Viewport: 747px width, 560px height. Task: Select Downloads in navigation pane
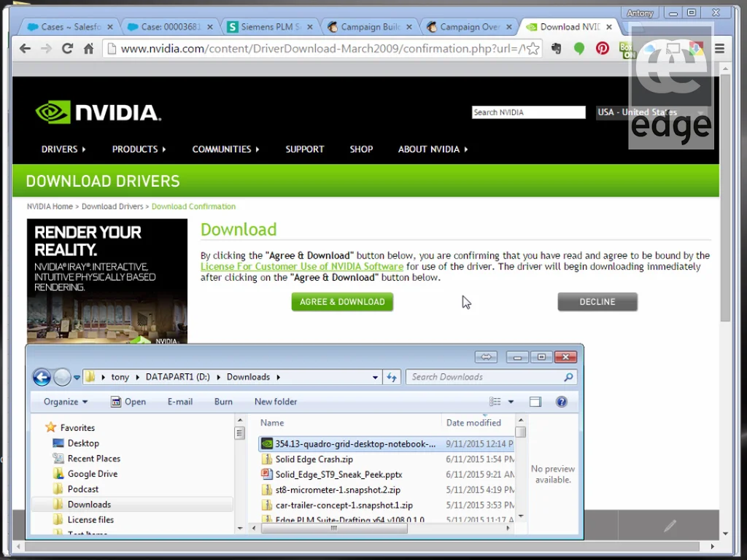(x=133, y=505)
